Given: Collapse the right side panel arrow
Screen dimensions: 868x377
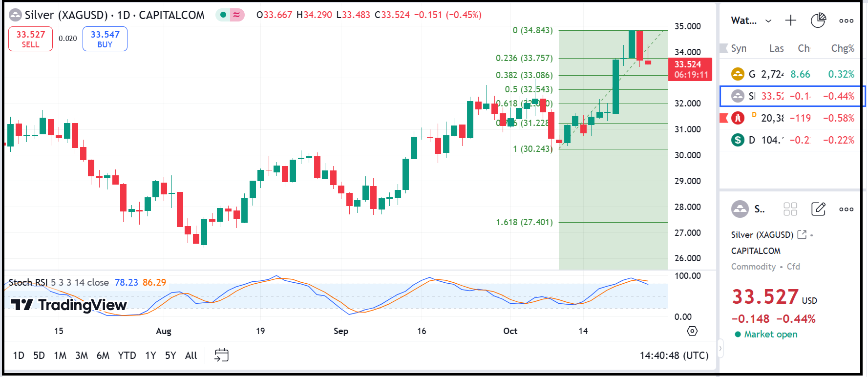Looking at the screenshot, I should (720, 349).
